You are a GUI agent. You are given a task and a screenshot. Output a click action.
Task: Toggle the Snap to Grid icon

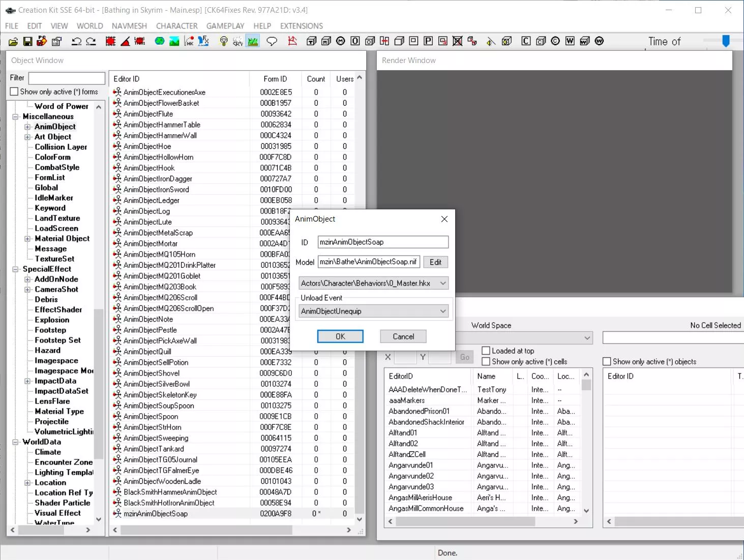click(x=110, y=41)
